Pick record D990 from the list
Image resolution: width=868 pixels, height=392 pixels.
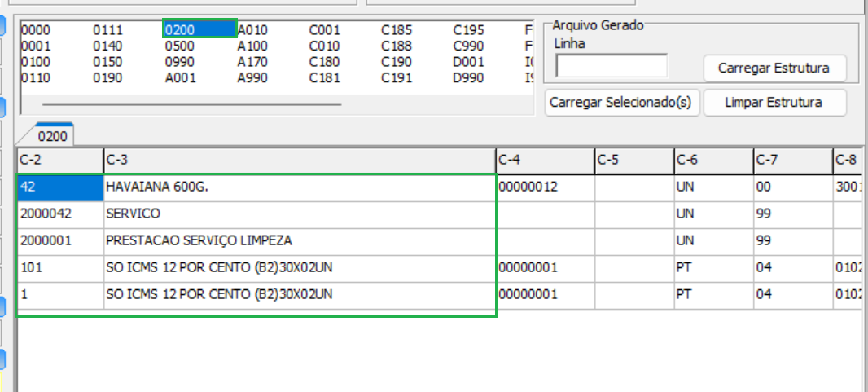pos(468,79)
